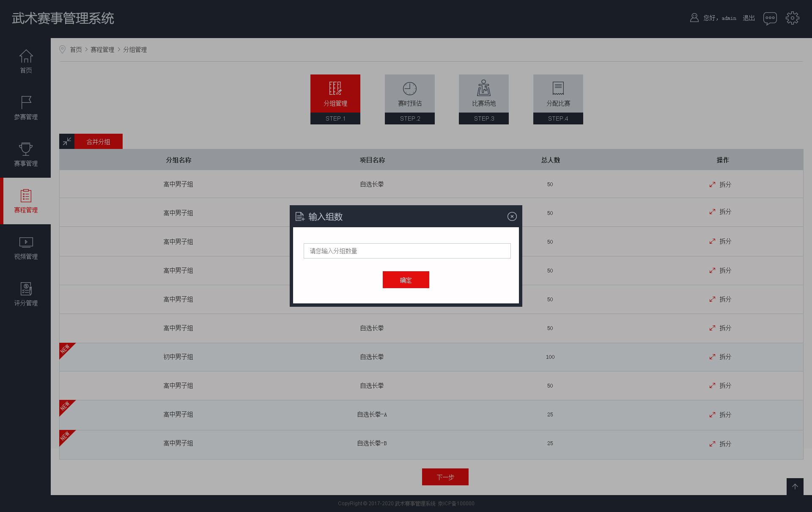Viewport: 812px width, 512px height.
Task: Switch to the 赛时预估 STEP.2 tab
Action: tap(409, 99)
